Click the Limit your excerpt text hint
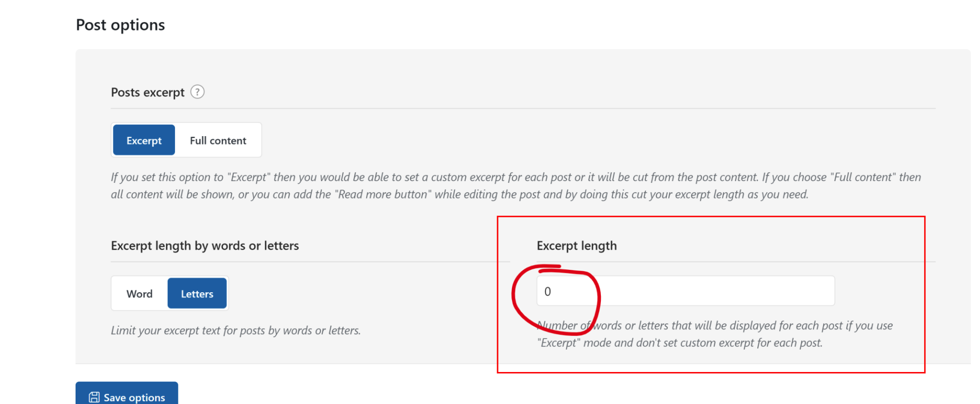Image resolution: width=980 pixels, height=404 pixels. pos(236,330)
